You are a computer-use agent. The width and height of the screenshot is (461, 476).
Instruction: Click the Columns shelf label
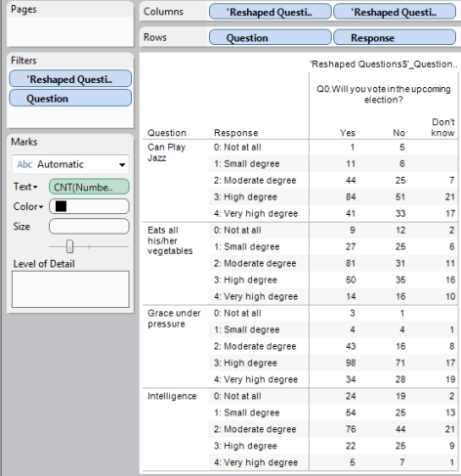coord(163,12)
